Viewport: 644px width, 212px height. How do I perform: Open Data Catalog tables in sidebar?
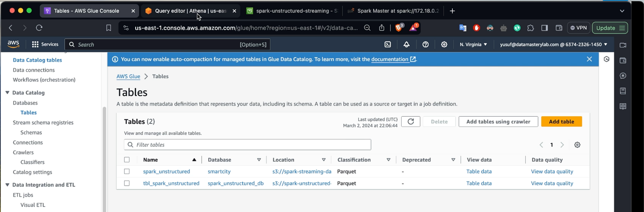(x=37, y=60)
